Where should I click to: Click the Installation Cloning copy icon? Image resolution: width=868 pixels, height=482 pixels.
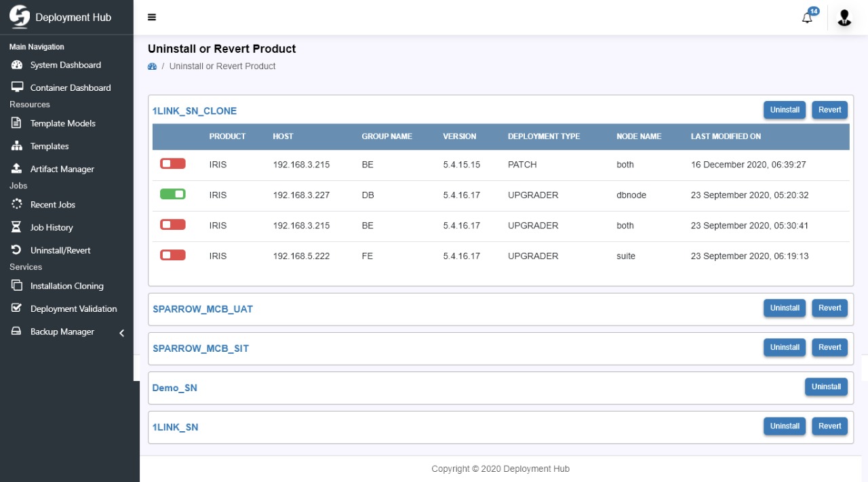17,286
